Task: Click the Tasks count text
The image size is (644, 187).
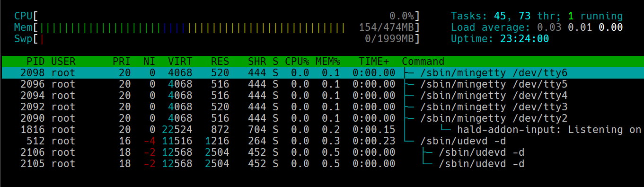Action: [537, 16]
